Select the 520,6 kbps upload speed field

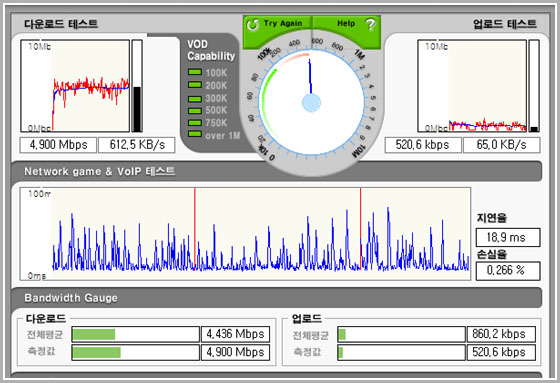422,145
